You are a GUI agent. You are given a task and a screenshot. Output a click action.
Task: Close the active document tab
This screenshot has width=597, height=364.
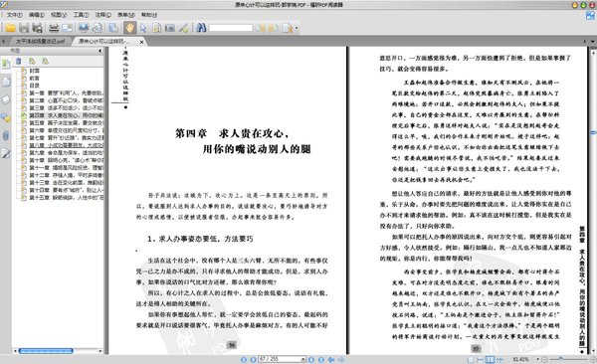pyautogui.click(x=141, y=42)
